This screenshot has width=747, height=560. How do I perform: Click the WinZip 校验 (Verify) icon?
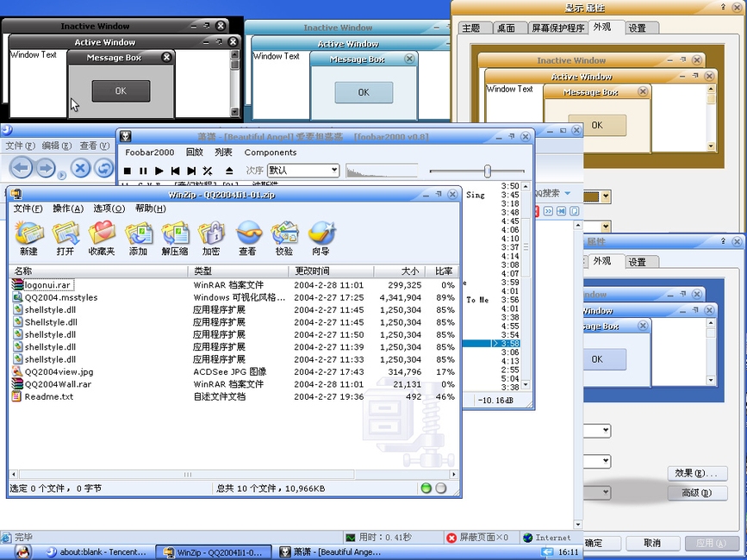click(x=284, y=238)
